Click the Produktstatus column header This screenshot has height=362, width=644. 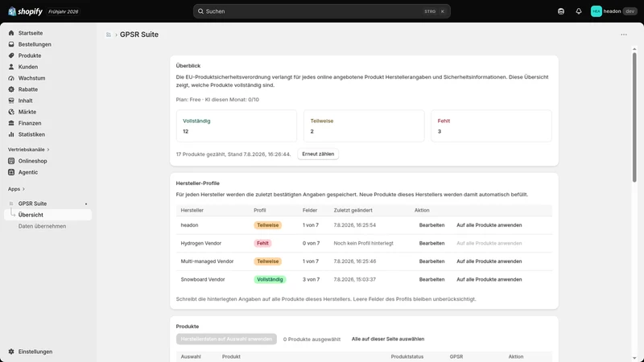click(407, 356)
